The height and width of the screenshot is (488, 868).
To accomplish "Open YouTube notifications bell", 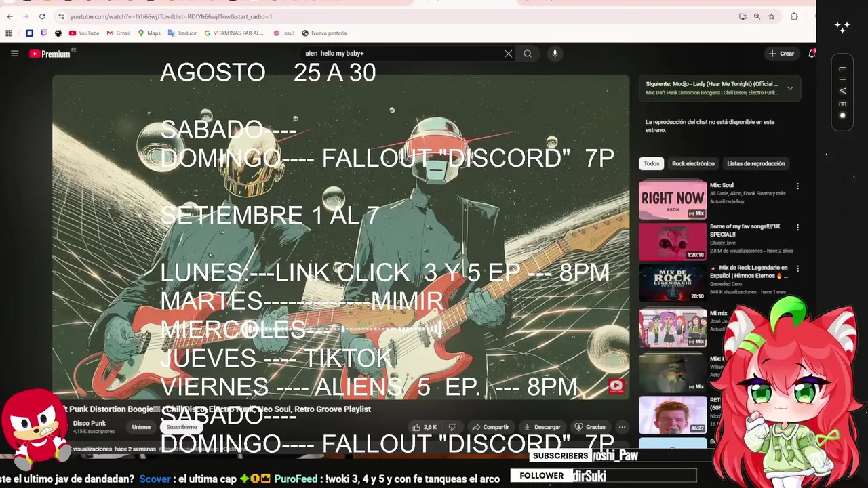I will (812, 54).
